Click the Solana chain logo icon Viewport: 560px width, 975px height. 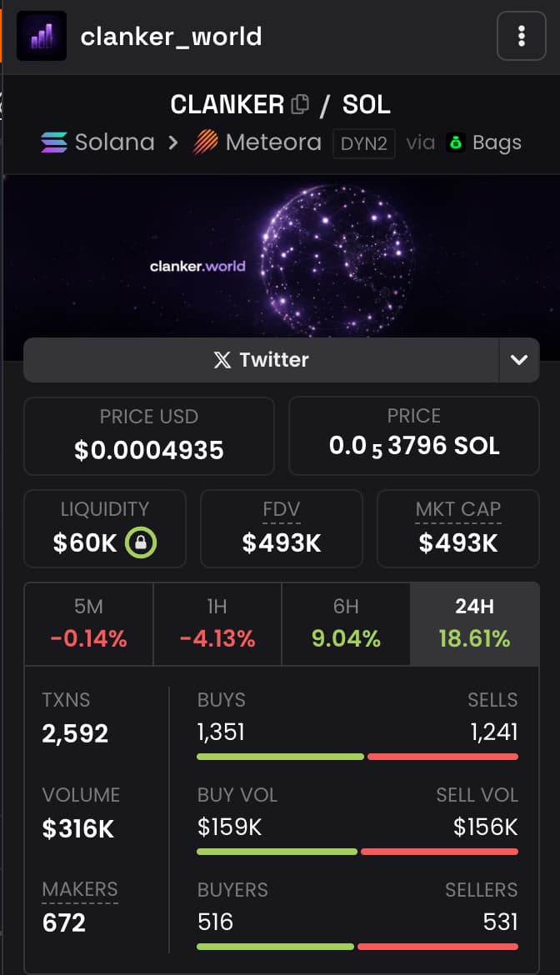pyautogui.click(x=54, y=142)
